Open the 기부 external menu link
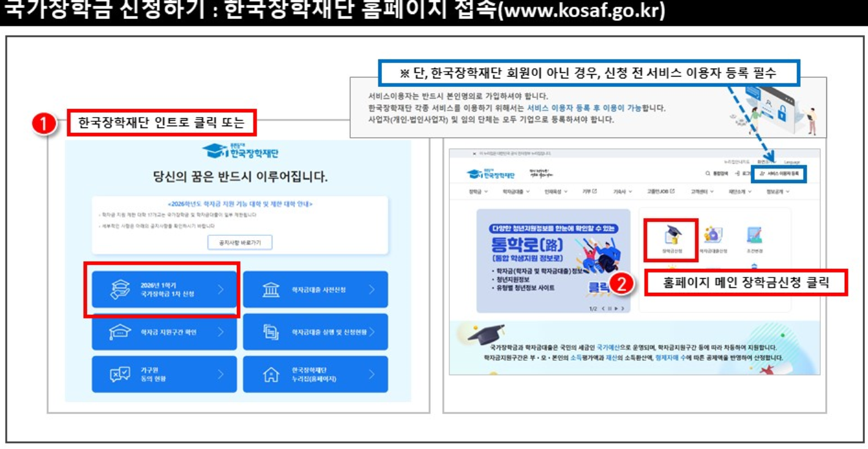The image size is (868, 449). pos(589,191)
